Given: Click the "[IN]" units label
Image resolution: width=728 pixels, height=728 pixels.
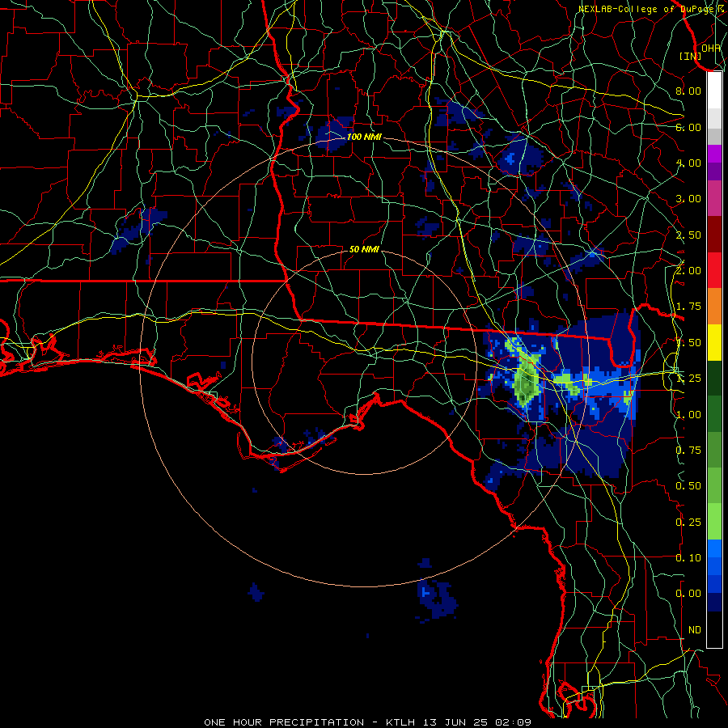Looking at the screenshot, I should tap(691, 56).
